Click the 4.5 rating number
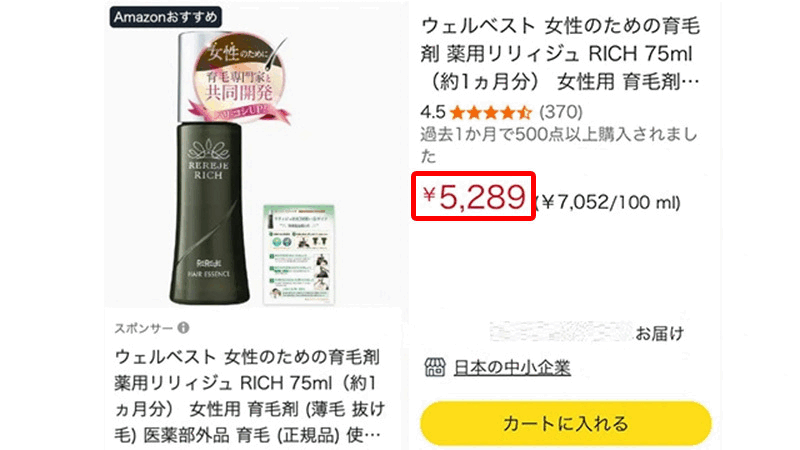Screen dimensions: 800x450 (433, 112)
